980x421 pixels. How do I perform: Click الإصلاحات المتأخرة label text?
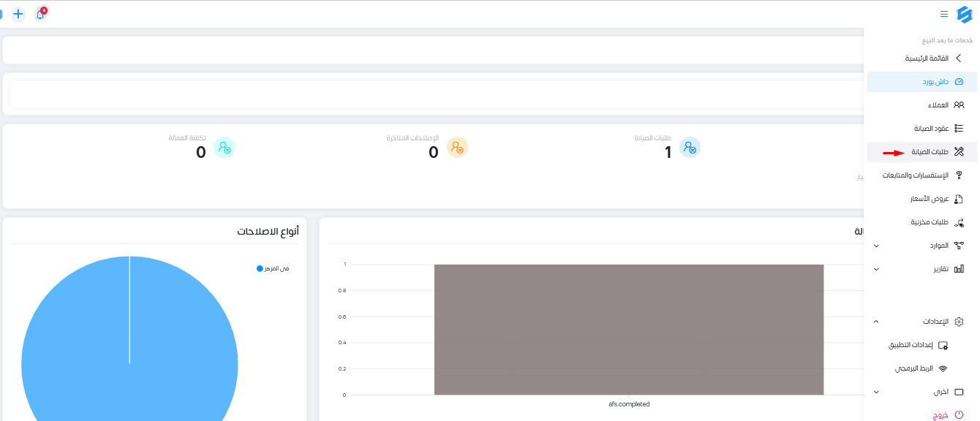click(412, 138)
